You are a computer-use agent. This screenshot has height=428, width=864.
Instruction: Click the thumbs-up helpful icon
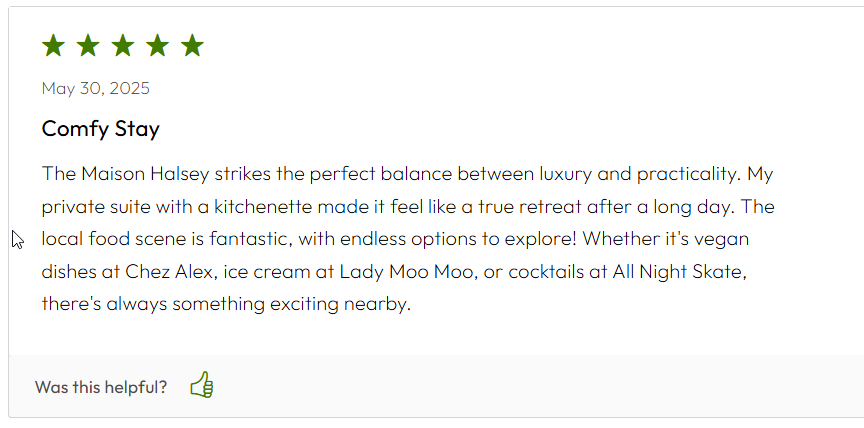(x=202, y=384)
